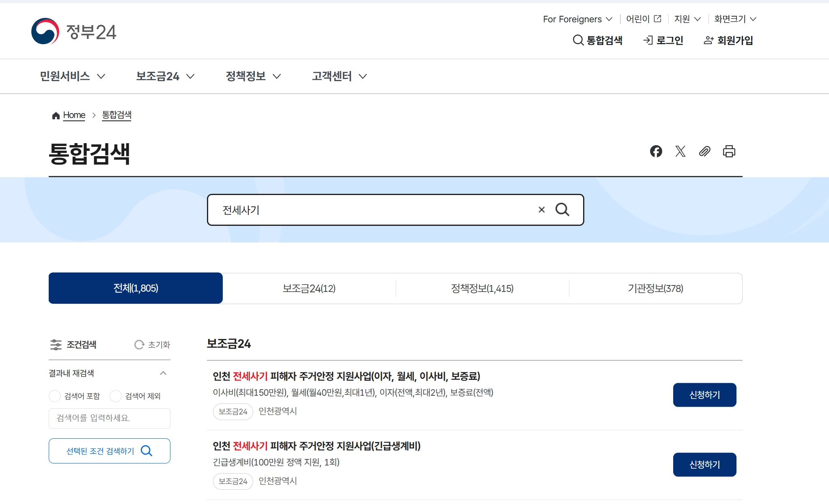Viewport: 829px width, 504px height.
Task: Open the 화면크기 dropdown
Action: point(735,19)
